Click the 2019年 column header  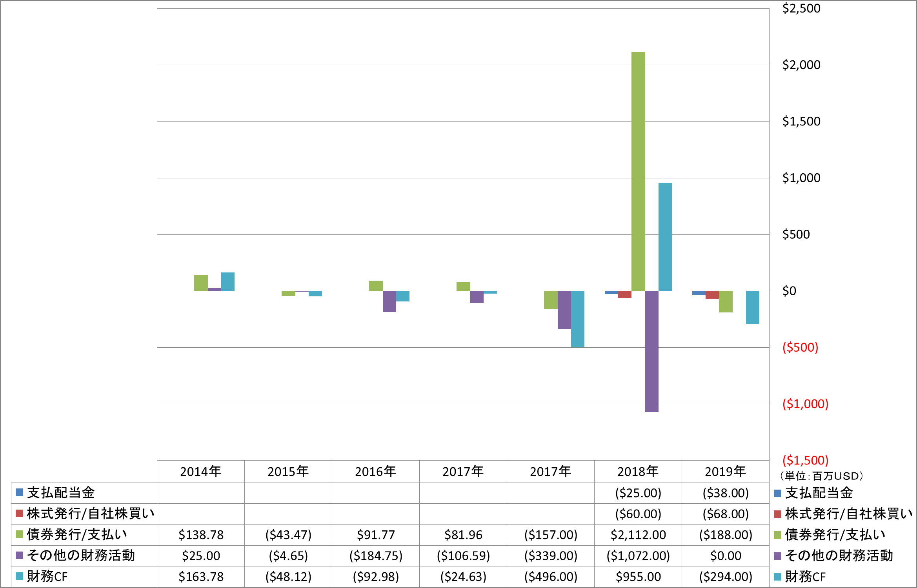[x=726, y=471]
